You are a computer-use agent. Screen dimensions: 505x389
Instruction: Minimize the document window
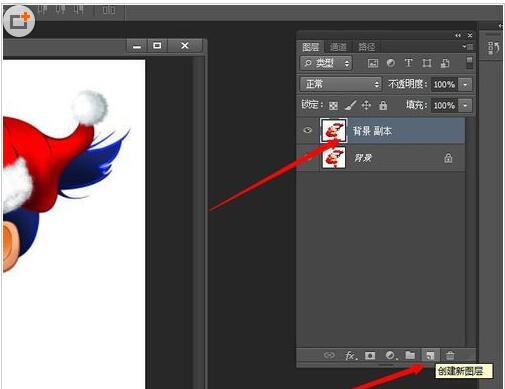tap(137, 46)
